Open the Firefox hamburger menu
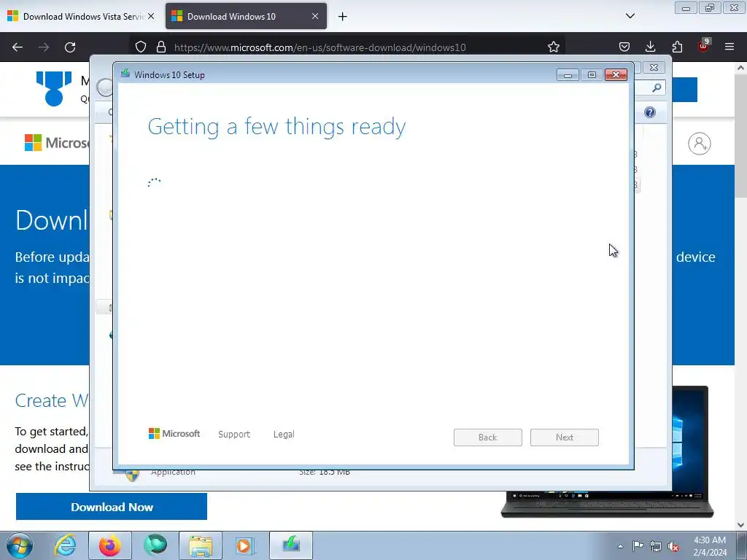Viewport: 747px width, 560px height. point(729,47)
